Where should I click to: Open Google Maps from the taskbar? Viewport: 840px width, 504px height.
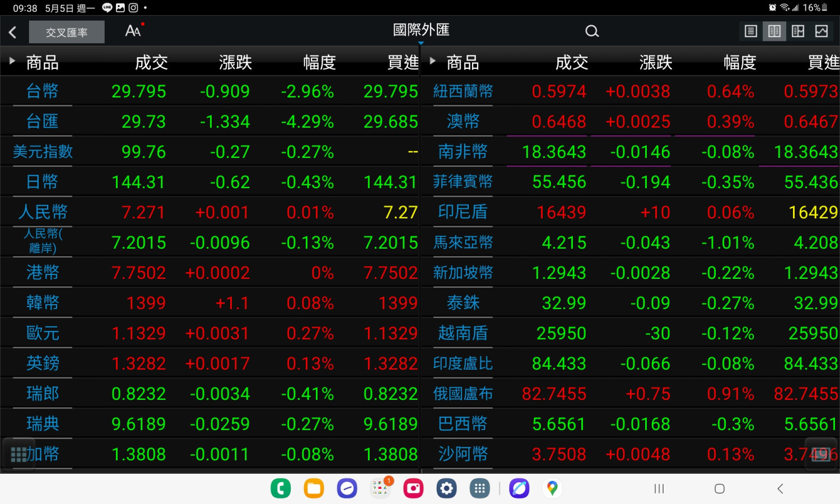[x=552, y=488]
